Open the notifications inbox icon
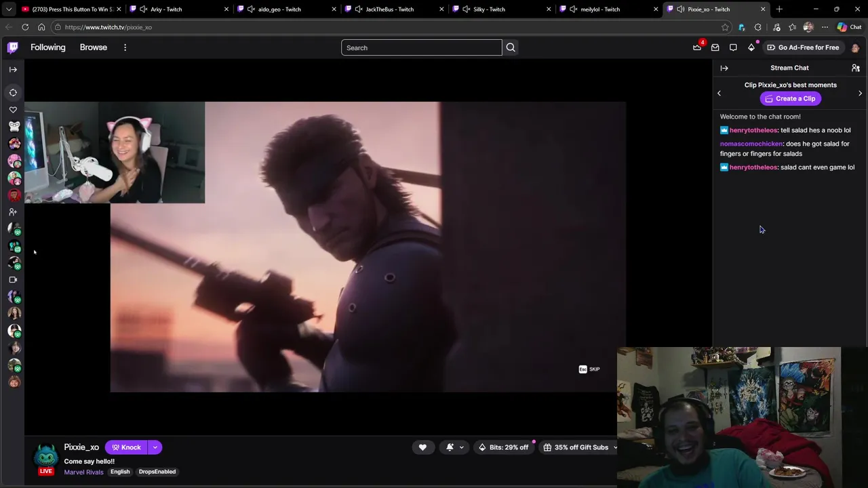This screenshot has height=488, width=868. point(715,47)
